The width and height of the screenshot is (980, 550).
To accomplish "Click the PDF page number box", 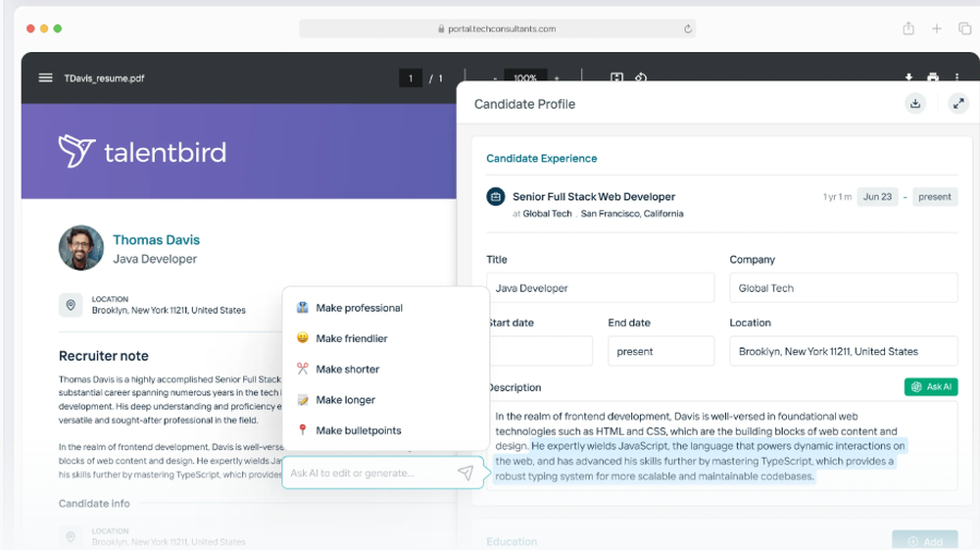I will [x=411, y=78].
